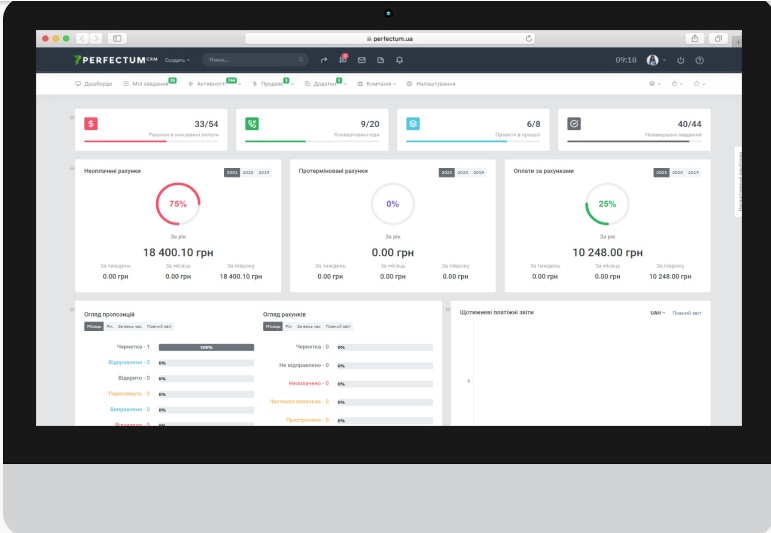Open Мої завдання menu item

149,84
